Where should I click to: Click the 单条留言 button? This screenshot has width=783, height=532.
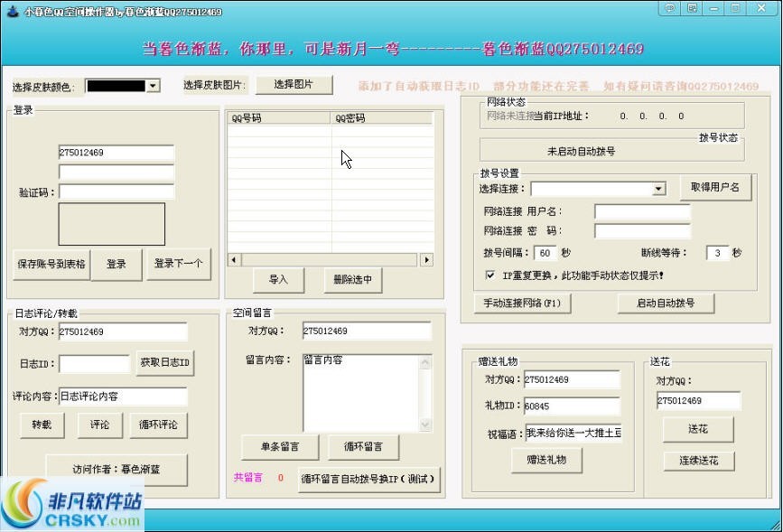point(280,447)
